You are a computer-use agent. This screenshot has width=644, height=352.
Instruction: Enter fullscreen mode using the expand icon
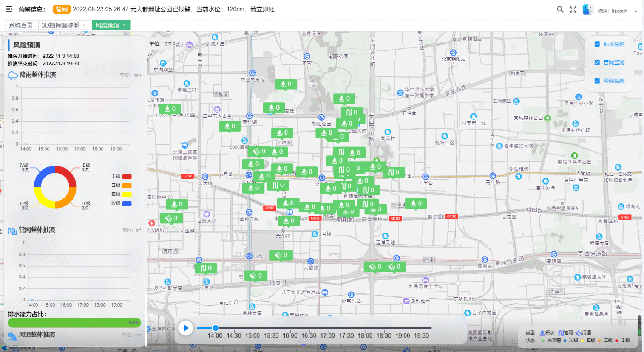click(573, 9)
